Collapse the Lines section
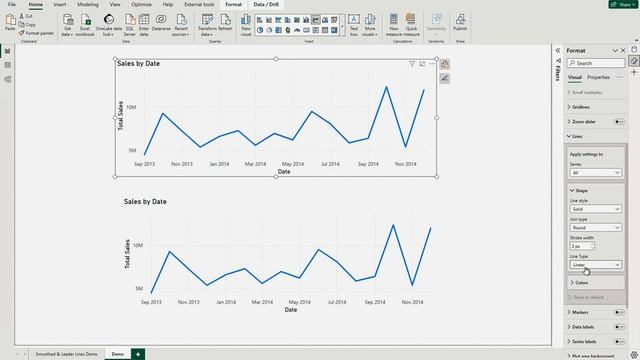The width and height of the screenshot is (640, 360). pos(575,136)
